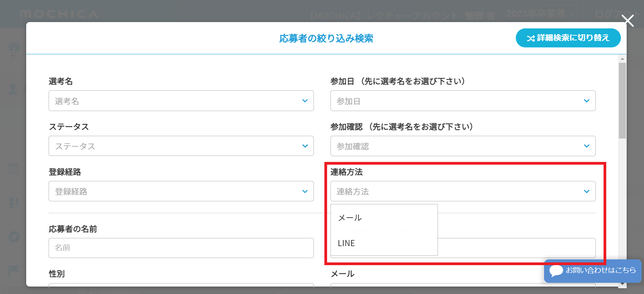Expand the 選考名 dropdown
644x294 pixels.
tap(181, 101)
